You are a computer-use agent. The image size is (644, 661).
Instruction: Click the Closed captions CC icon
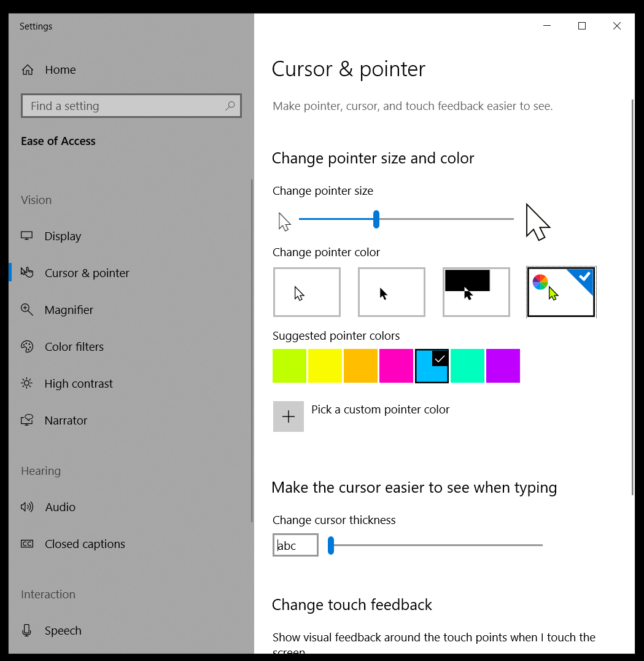(27, 544)
